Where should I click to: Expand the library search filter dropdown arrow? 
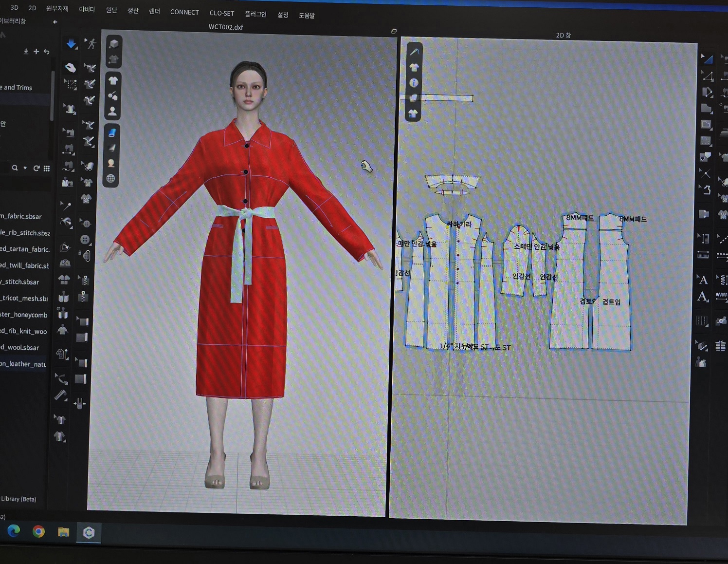25,168
